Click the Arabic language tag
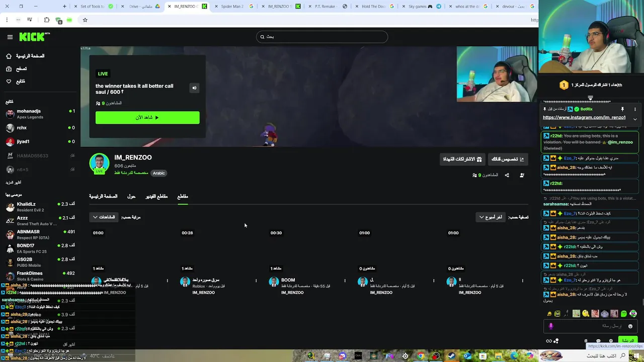The height and width of the screenshot is (362, 644). coord(158,173)
